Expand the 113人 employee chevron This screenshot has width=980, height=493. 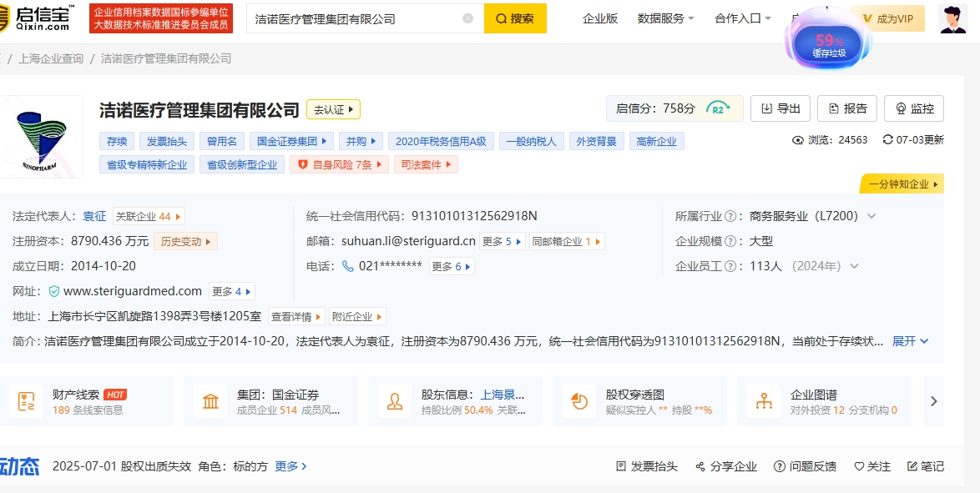pos(855,266)
